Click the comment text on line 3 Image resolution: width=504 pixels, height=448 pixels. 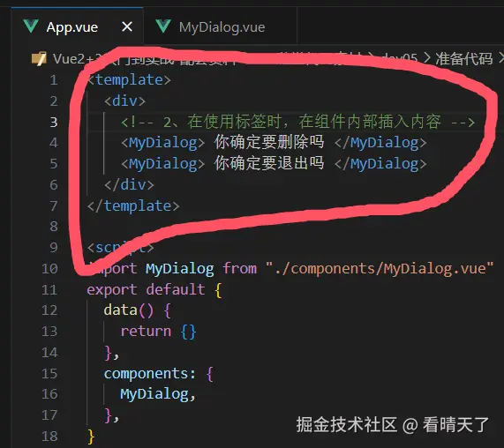point(298,122)
